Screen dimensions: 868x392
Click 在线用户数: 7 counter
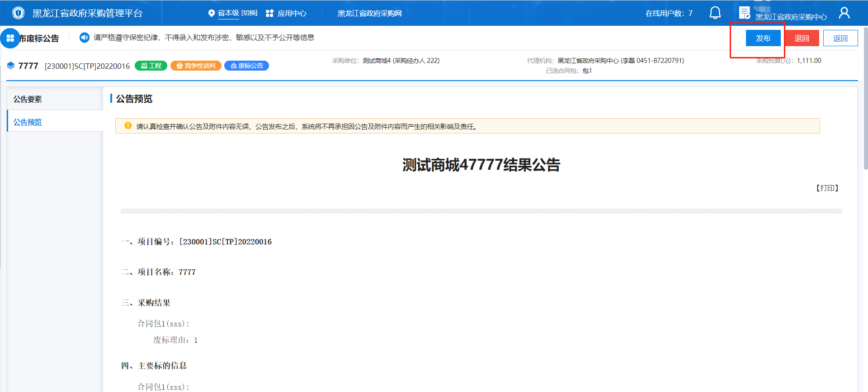(x=669, y=13)
